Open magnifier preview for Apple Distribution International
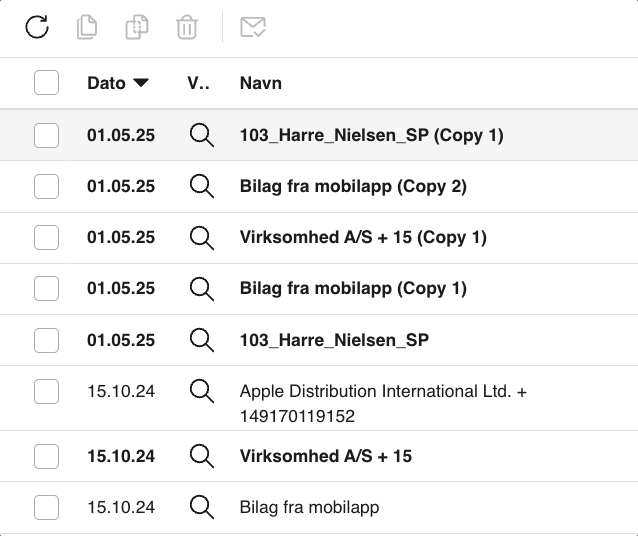 (202, 391)
